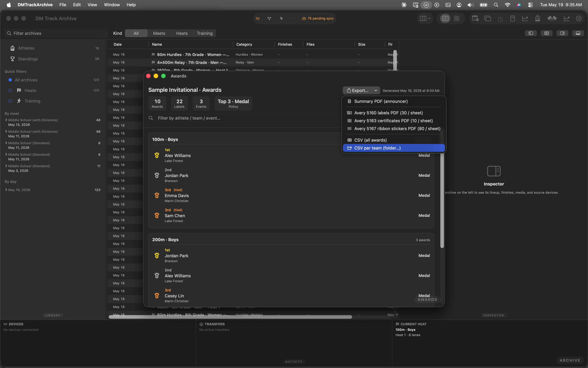Expand Middle School (with Divisions) May 13, 2026
The height and width of the screenshot is (368, 588).
tap(6, 120)
